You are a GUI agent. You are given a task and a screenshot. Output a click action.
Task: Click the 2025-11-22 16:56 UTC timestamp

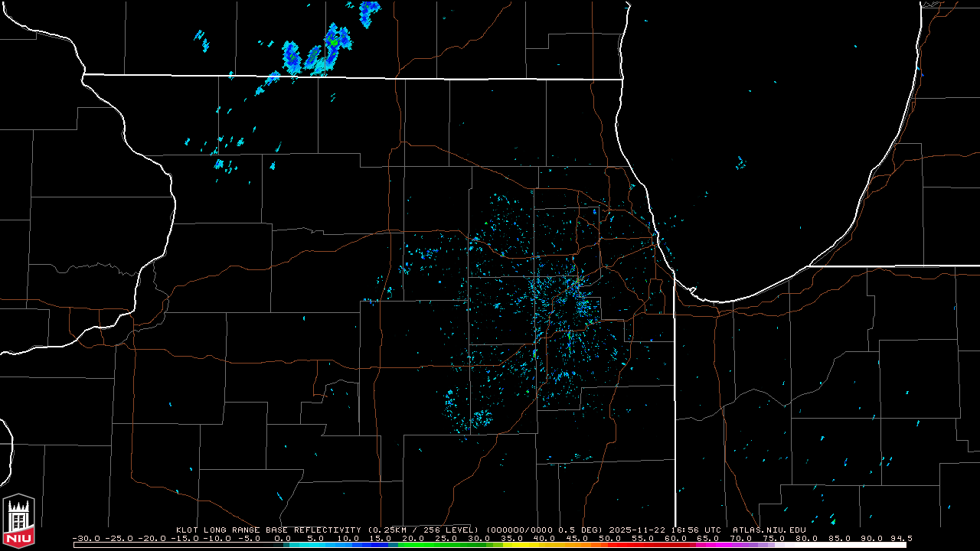665,530
